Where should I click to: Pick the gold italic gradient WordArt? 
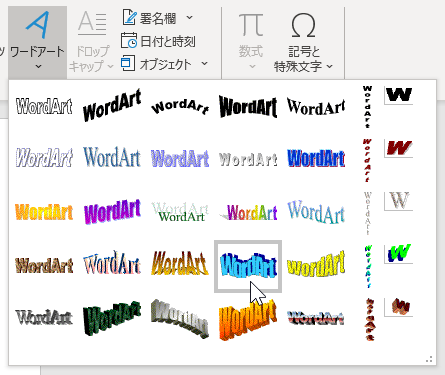[x=180, y=263]
